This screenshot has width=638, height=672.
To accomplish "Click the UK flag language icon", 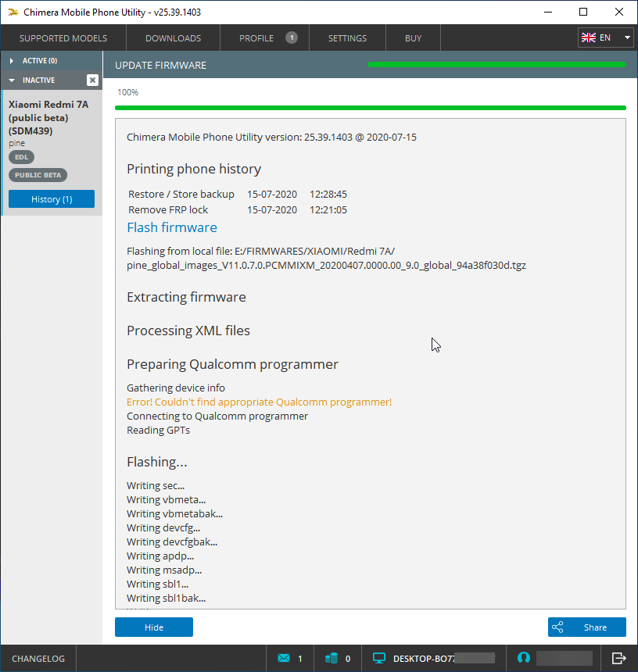I will [x=588, y=38].
